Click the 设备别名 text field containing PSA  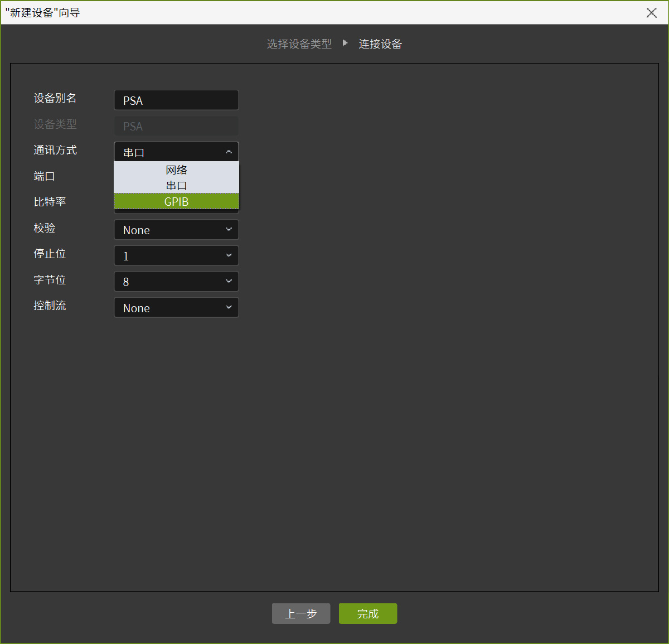pyautogui.click(x=176, y=100)
